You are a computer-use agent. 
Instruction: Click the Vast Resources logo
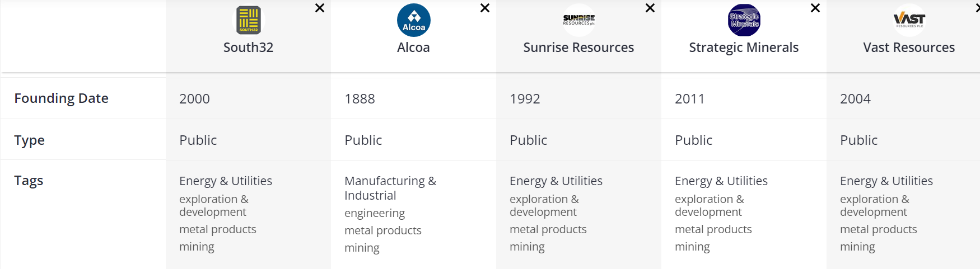tap(909, 20)
